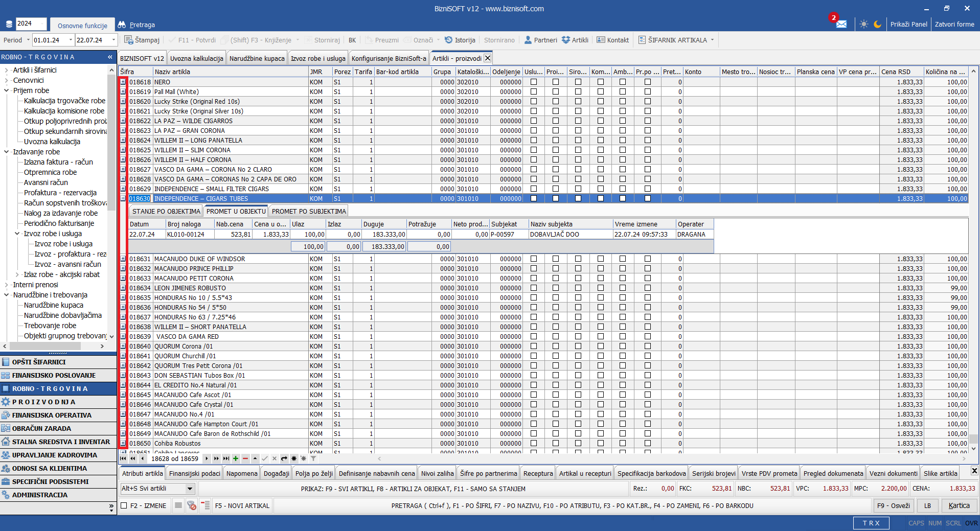Tick Amb... checkbox for Pall Mall row

pos(622,91)
